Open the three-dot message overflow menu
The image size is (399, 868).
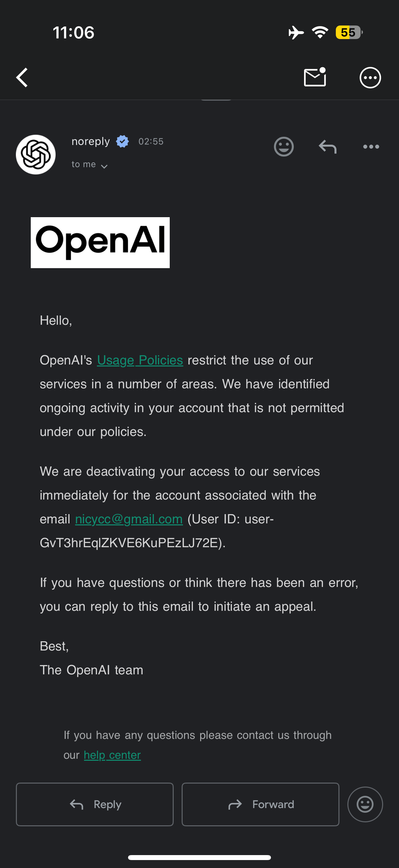[x=371, y=147]
